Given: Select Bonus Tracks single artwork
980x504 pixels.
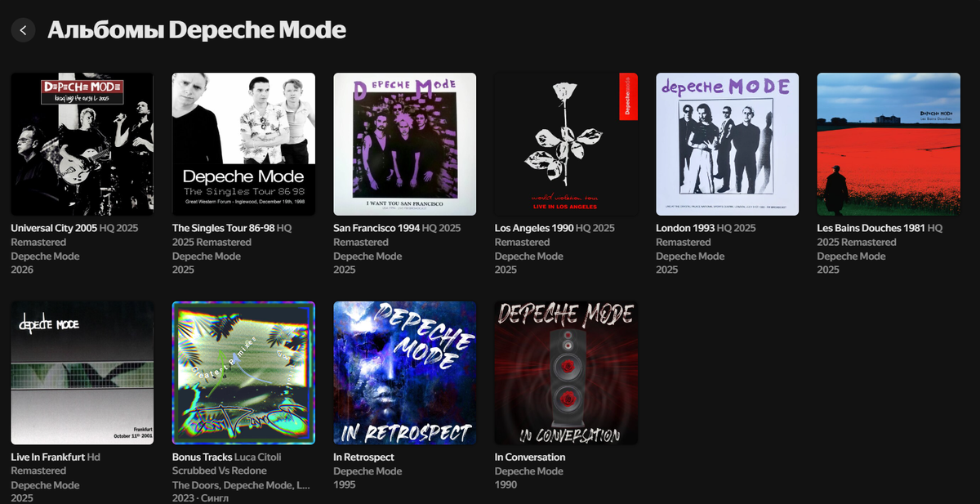Looking at the screenshot, I should pos(243,373).
